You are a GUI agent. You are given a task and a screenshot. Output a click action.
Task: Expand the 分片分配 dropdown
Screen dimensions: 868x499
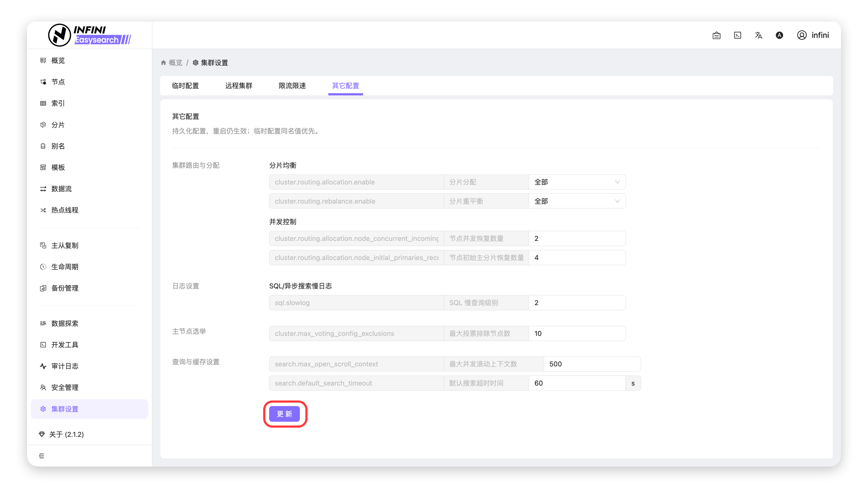[577, 182]
